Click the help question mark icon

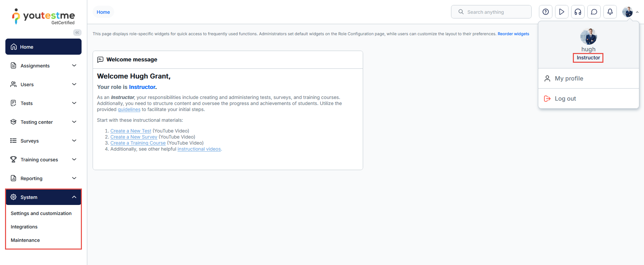pyautogui.click(x=546, y=12)
